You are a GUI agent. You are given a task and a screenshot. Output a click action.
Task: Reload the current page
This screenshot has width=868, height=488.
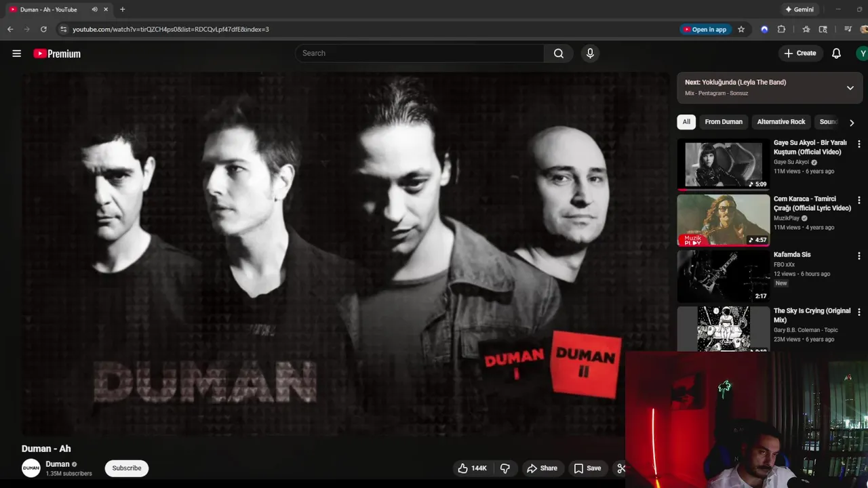(43, 29)
